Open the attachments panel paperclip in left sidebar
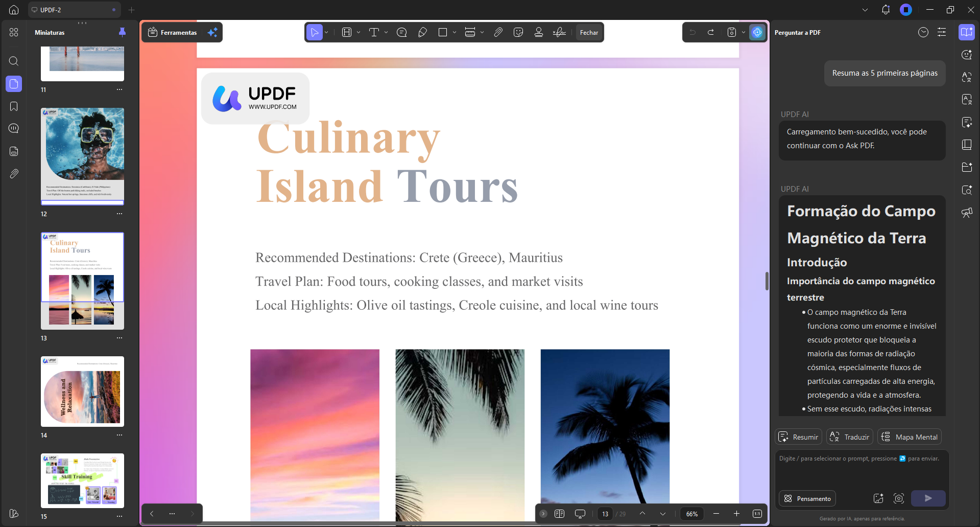Image resolution: width=980 pixels, height=527 pixels. click(x=14, y=174)
